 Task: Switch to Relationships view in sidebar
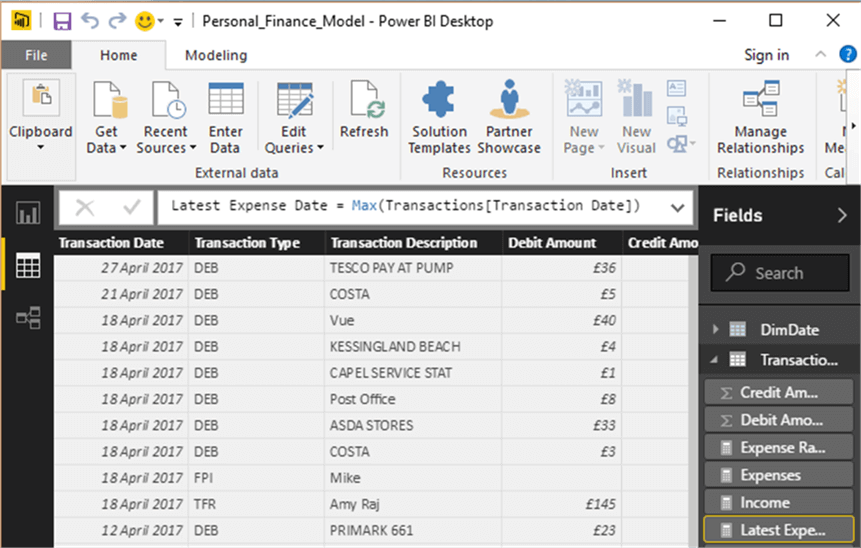click(27, 317)
